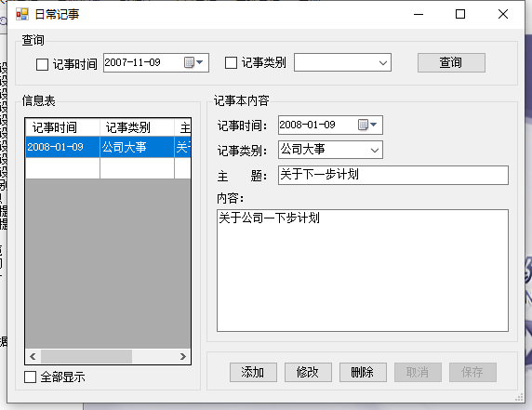Click the 修改 button
This screenshot has height=410, width=532.
tap(308, 373)
